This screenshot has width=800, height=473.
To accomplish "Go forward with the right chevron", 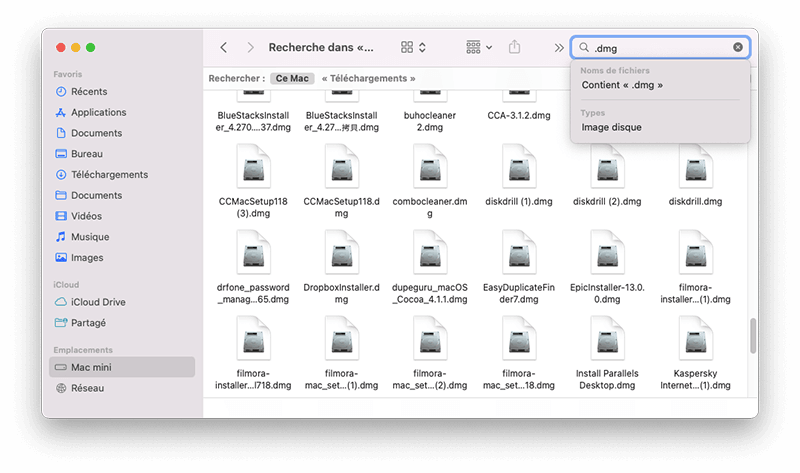I will coord(250,47).
